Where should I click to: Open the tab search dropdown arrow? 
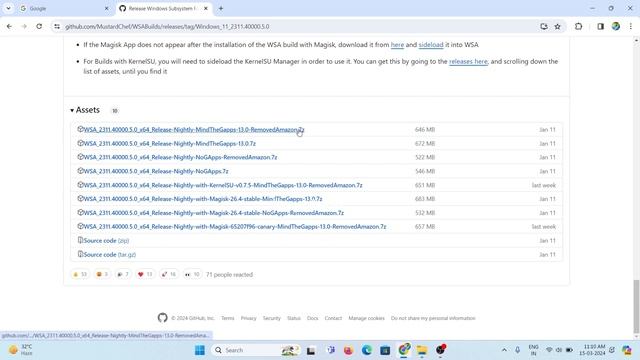[8, 8]
